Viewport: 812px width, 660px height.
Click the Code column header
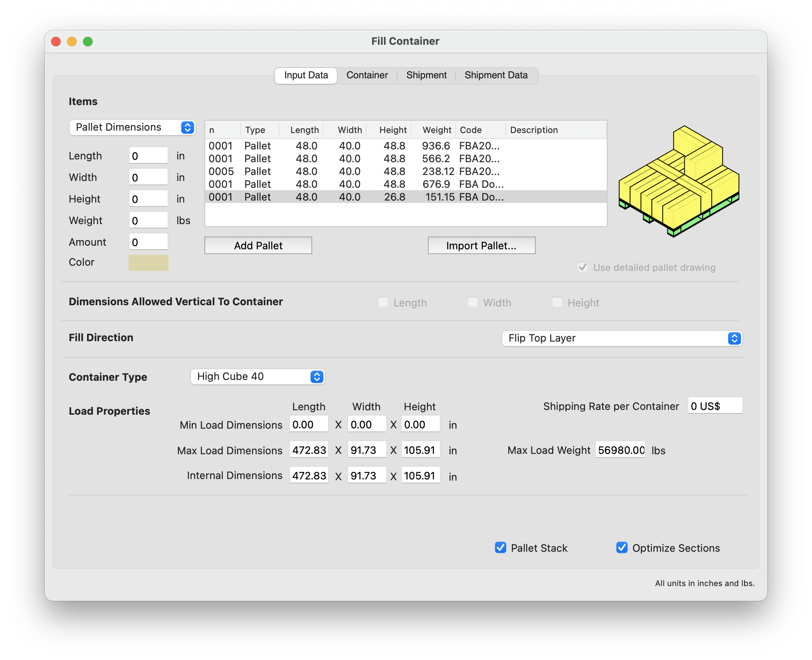(481, 130)
